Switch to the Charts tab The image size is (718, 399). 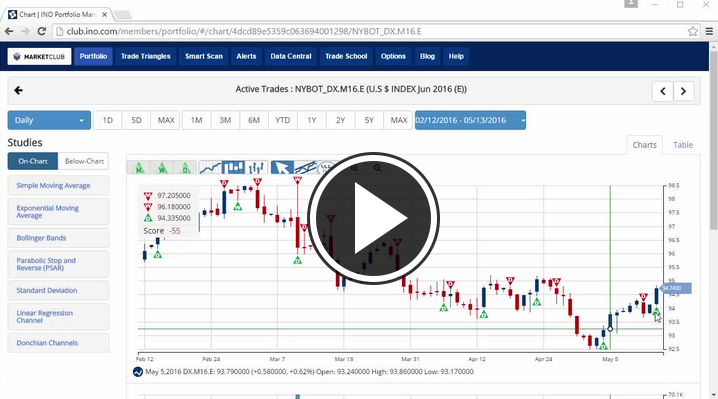coord(644,145)
